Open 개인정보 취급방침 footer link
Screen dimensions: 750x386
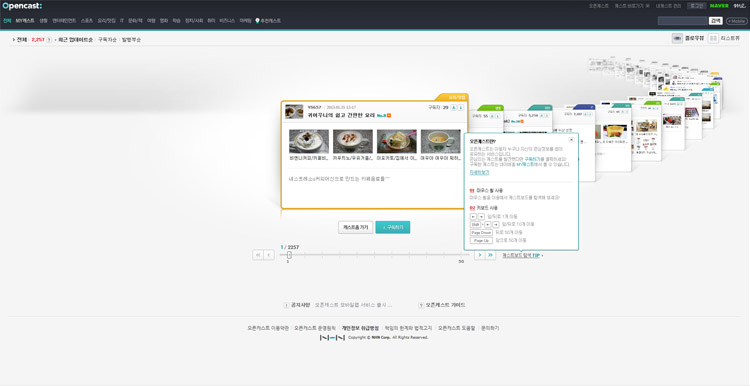click(x=360, y=328)
